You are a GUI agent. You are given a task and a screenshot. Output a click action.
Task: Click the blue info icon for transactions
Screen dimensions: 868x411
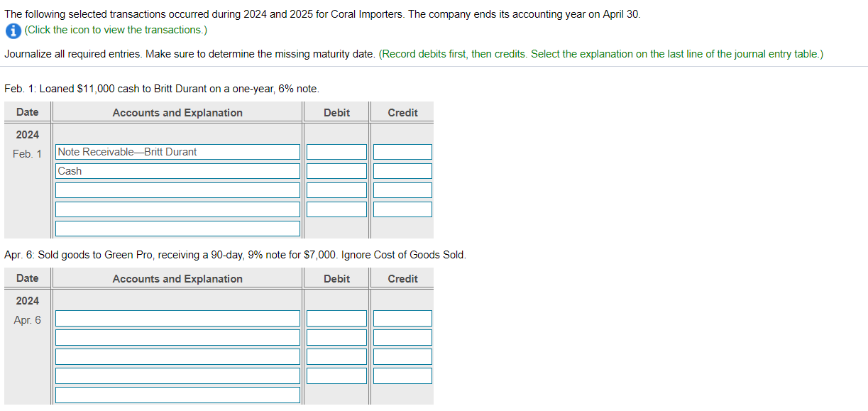tap(13, 31)
